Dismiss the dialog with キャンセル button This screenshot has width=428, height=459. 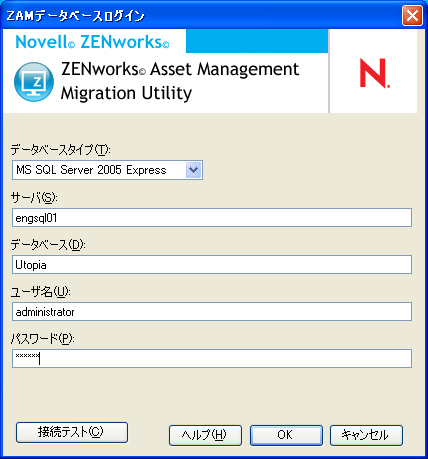(366, 435)
